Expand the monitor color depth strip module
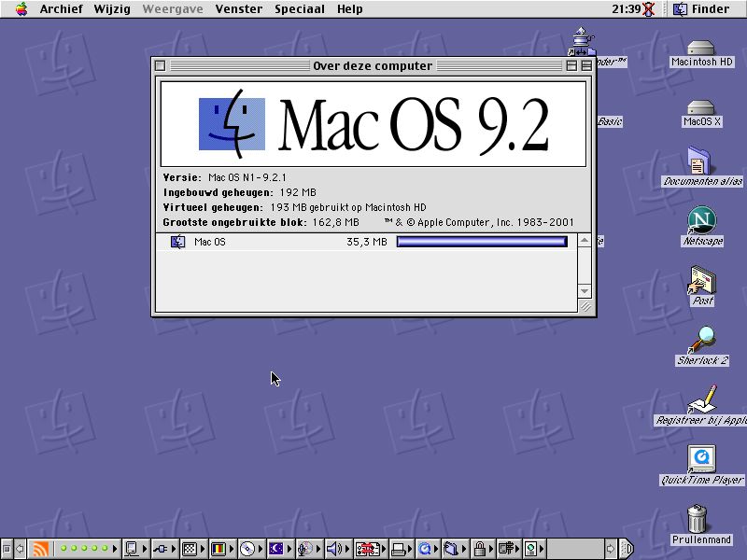747x560 pixels. (x=218, y=549)
